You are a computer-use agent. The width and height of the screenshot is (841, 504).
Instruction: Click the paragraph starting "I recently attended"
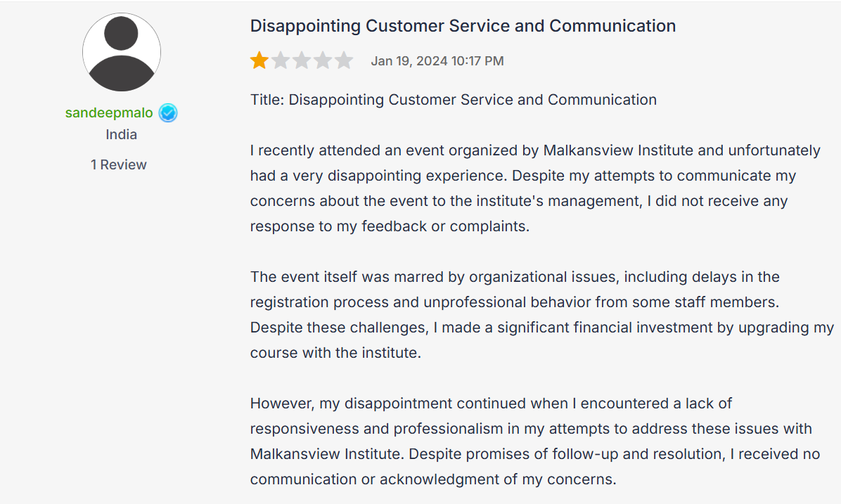click(x=534, y=188)
